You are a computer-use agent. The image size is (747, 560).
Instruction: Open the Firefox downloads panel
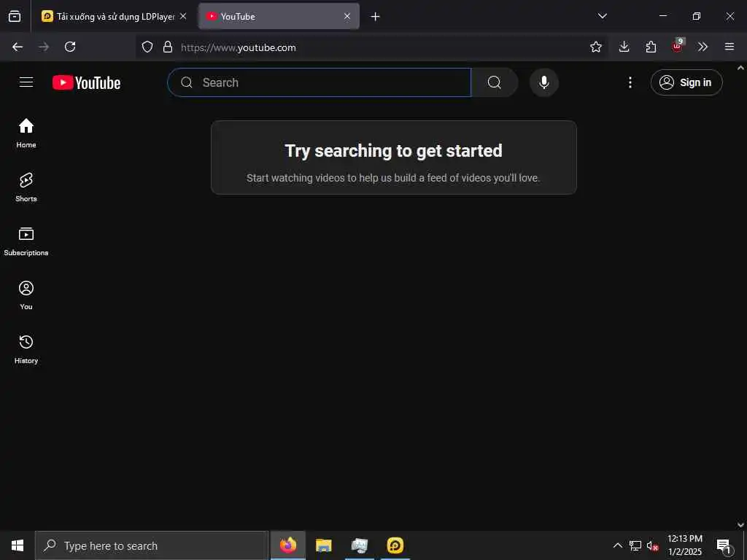(624, 47)
